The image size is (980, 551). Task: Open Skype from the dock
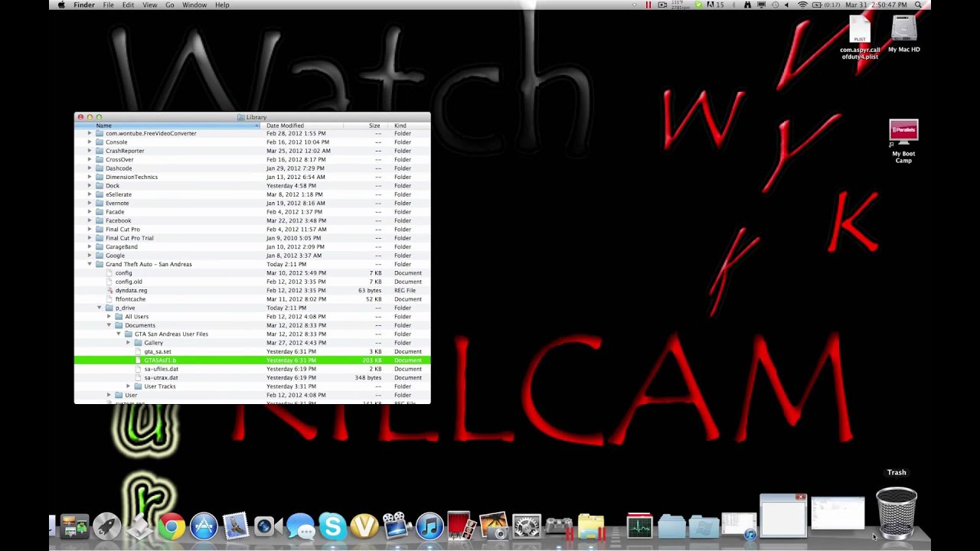coord(332,527)
